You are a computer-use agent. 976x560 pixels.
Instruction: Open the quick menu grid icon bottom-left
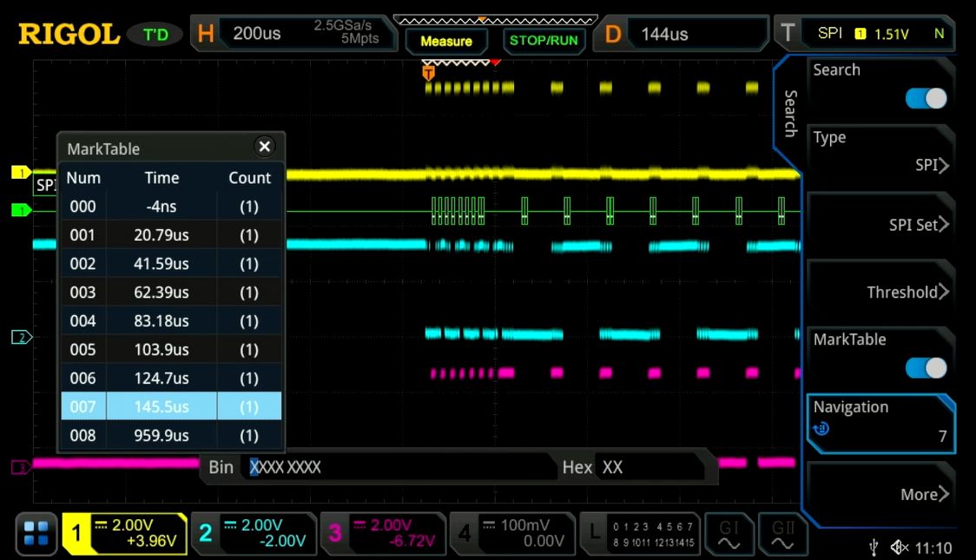coord(35,534)
